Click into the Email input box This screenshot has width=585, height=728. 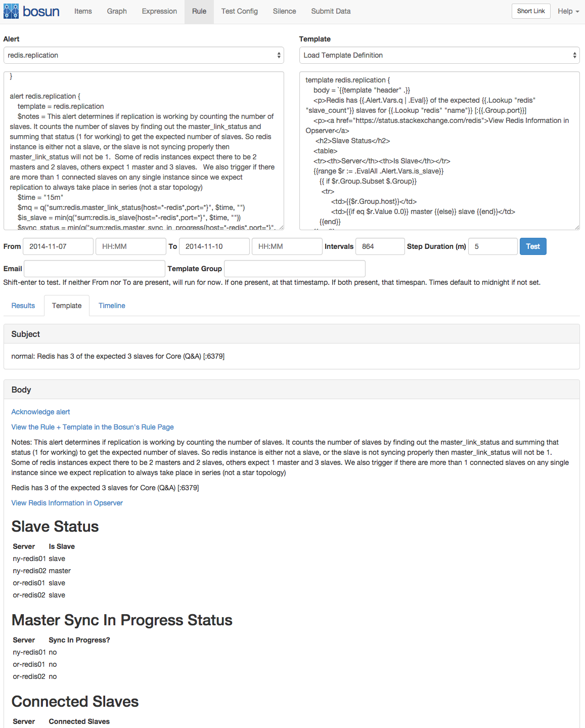[x=95, y=269]
